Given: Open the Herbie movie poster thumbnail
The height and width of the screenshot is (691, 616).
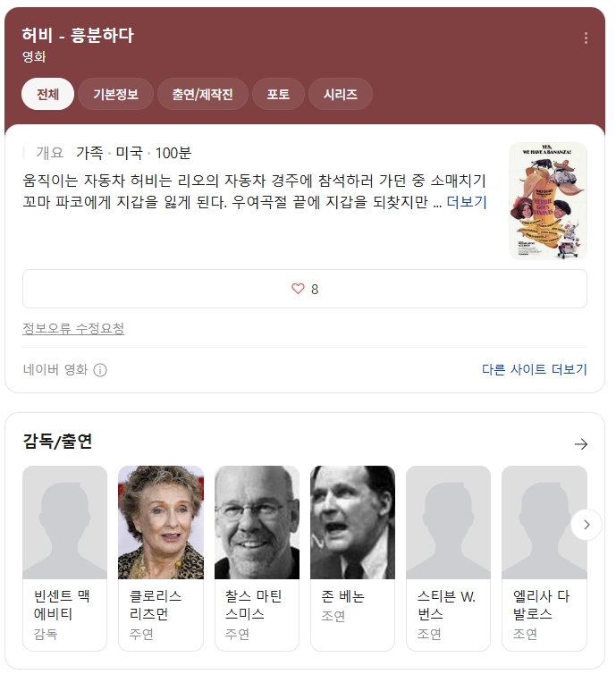Looking at the screenshot, I should (x=548, y=201).
